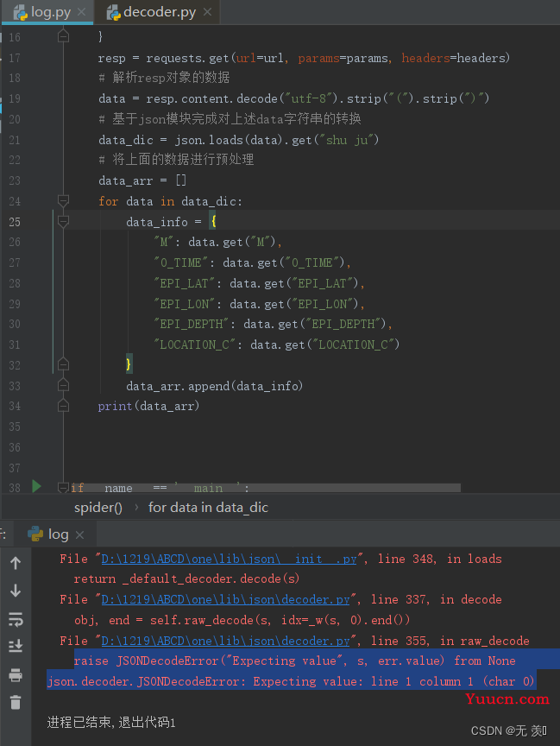Screen dimensions: 560x746
Task: Click the highlighted closing brace on line 32
Action: [129, 364]
